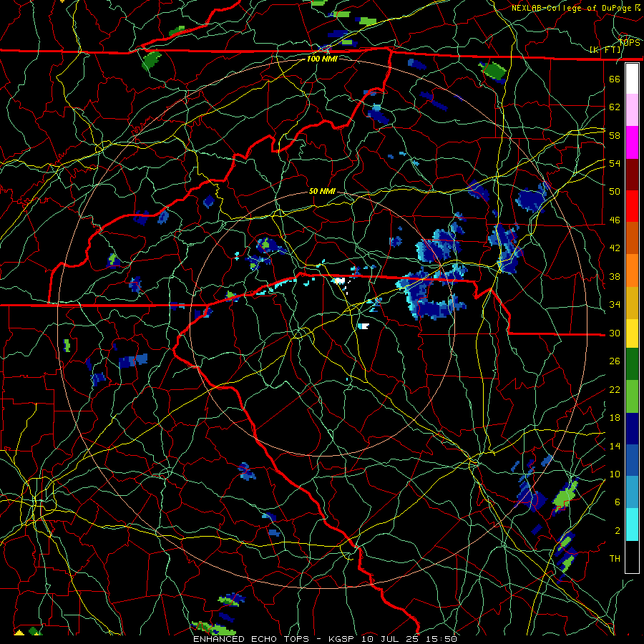Click the "TOPS" legend heading
644x644 pixels.
pyautogui.click(x=629, y=42)
